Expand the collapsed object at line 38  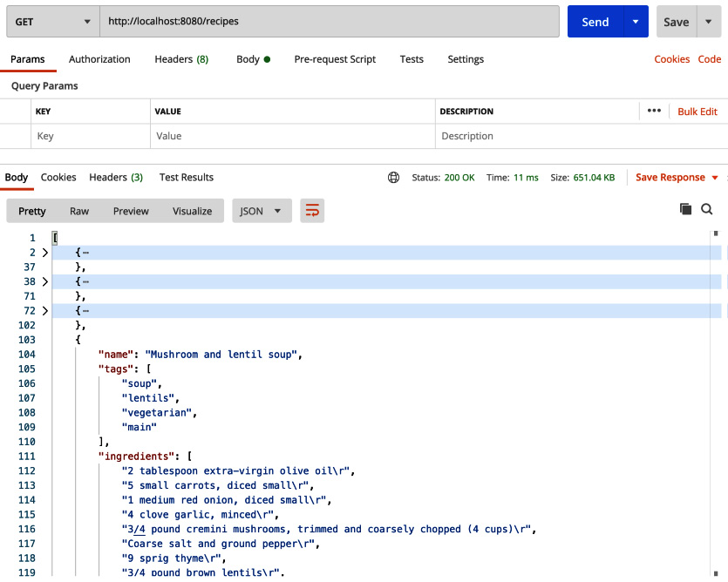(x=45, y=281)
